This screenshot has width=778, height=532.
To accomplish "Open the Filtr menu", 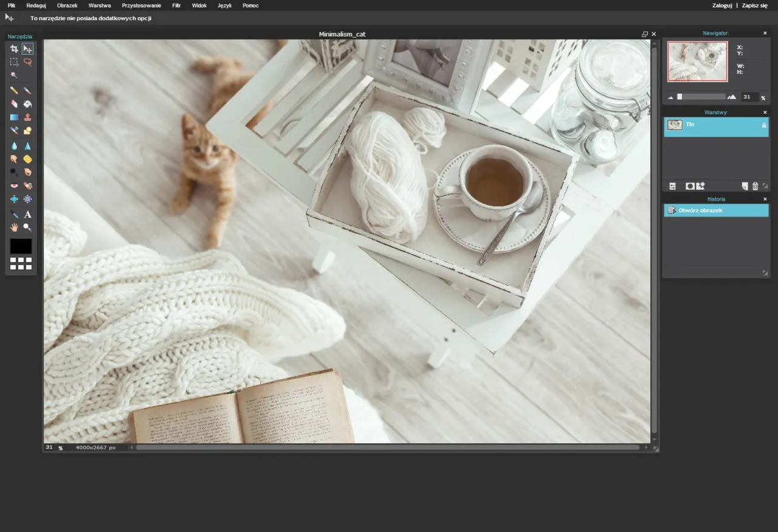I will pyautogui.click(x=176, y=5).
